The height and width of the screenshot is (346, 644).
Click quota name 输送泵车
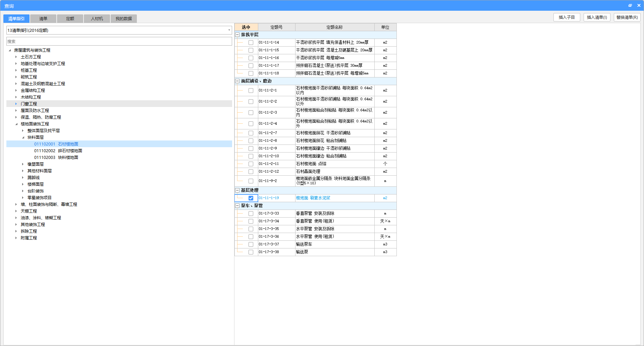click(x=304, y=244)
